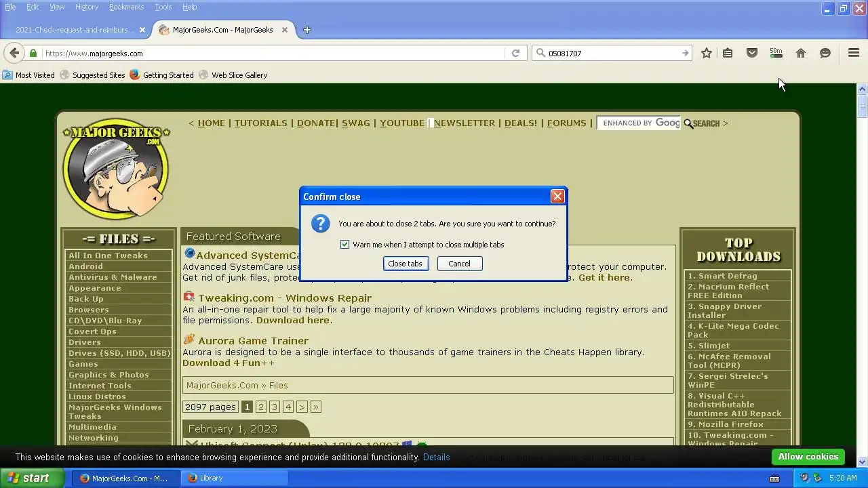Switch to the 2021-Check-request tab

[75, 30]
